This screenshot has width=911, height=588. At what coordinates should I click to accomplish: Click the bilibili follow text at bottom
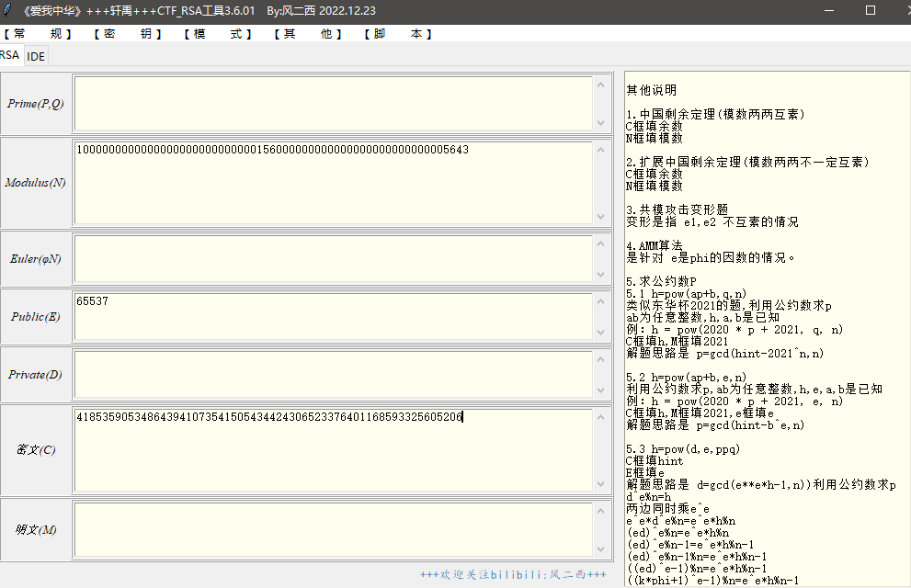(513, 574)
